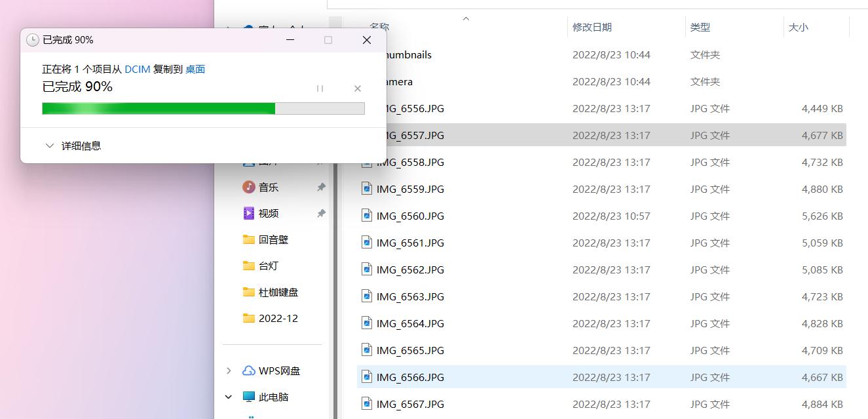Click the IMG_6560.JPG file icon
This screenshot has width=868, height=419.
tap(367, 216)
